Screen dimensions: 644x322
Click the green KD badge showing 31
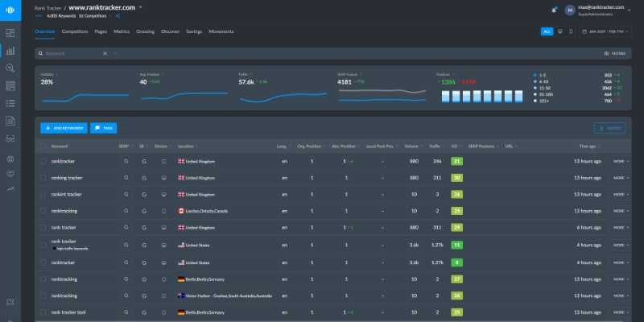point(456,161)
